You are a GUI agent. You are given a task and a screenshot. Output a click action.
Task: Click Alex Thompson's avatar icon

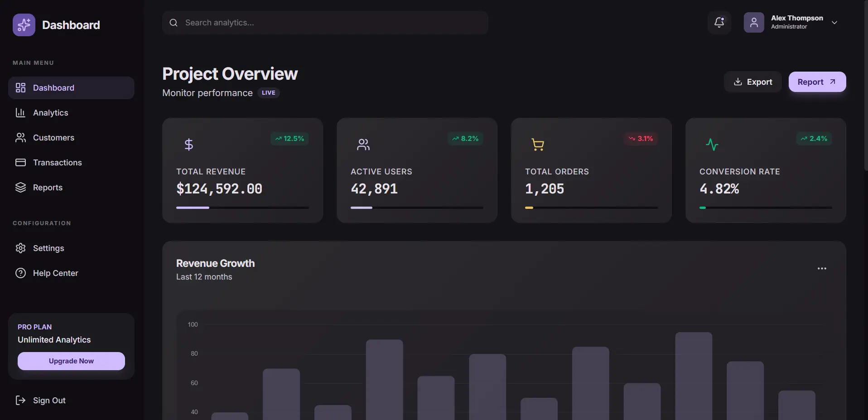coord(754,22)
